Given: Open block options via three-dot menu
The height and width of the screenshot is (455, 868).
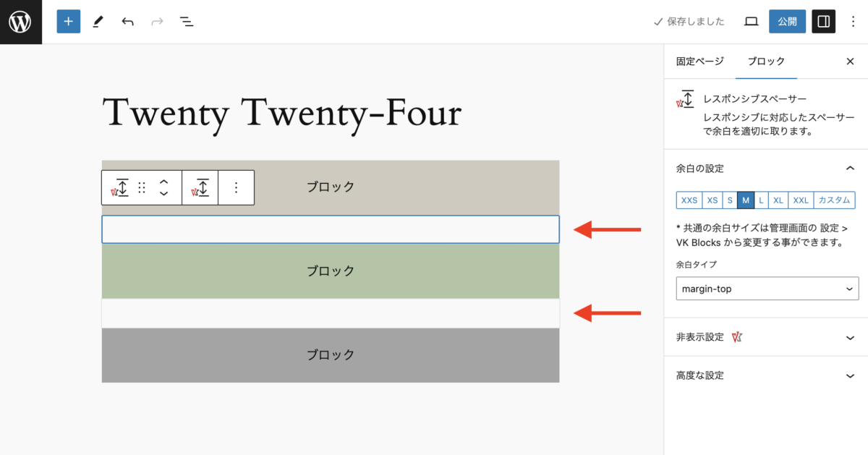Looking at the screenshot, I should tap(236, 187).
